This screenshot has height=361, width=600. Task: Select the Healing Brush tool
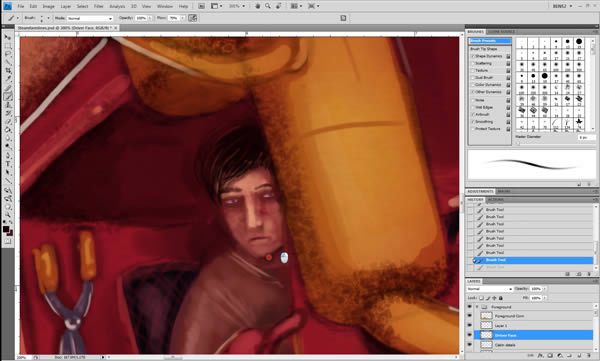[7, 88]
